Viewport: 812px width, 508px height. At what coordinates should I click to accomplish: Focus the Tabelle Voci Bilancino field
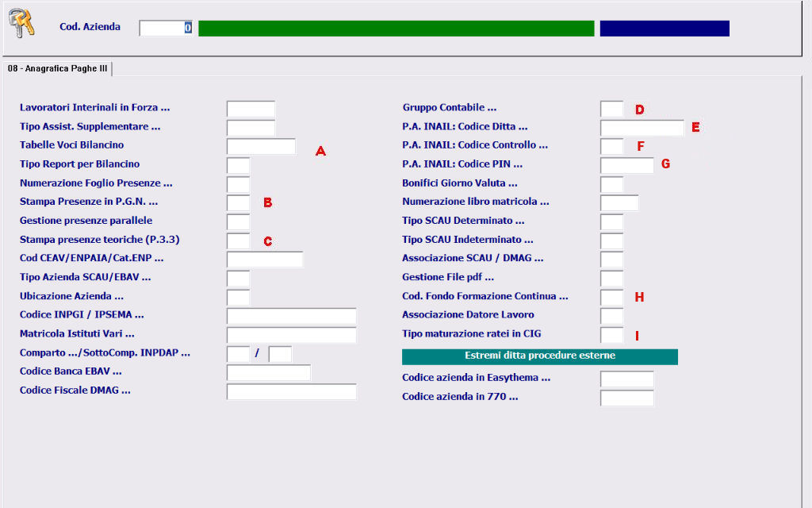pyautogui.click(x=261, y=146)
